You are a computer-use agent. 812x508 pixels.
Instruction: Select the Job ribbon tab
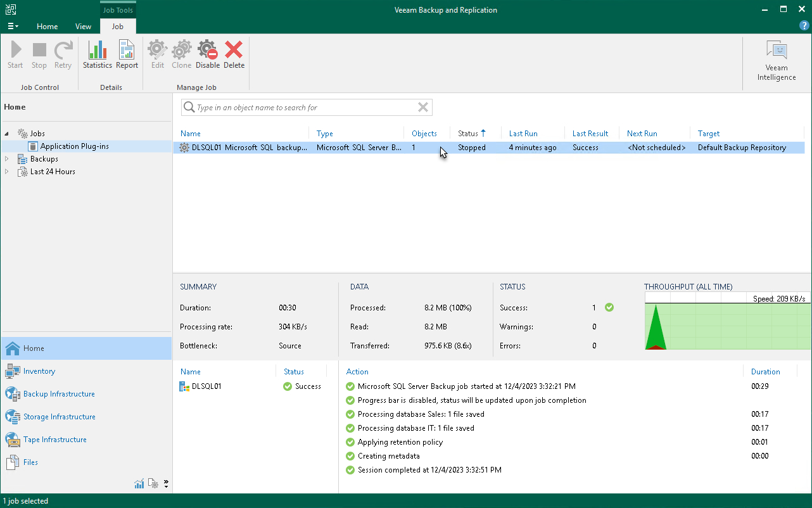pyautogui.click(x=118, y=27)
